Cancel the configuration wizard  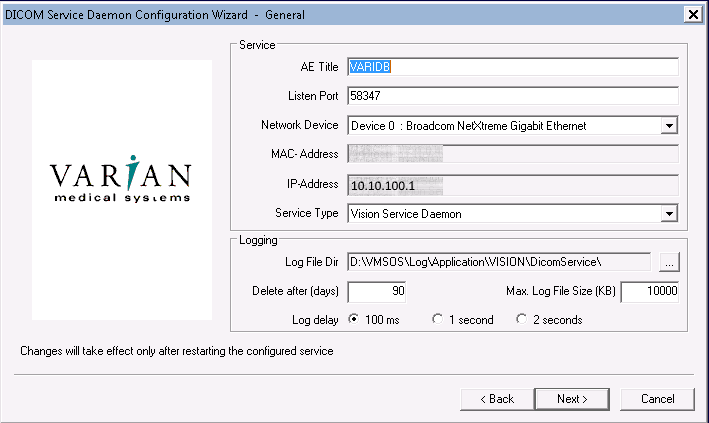[657, 399]
